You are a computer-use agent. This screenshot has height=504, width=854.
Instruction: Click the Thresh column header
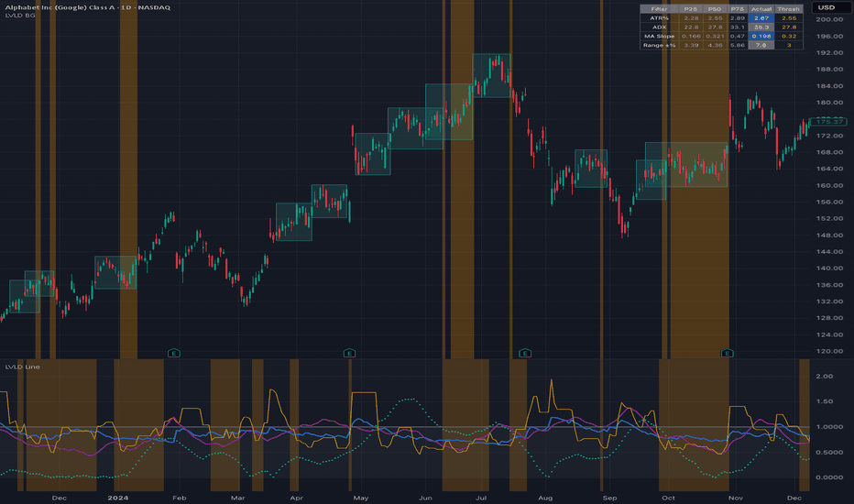(789, 9)
